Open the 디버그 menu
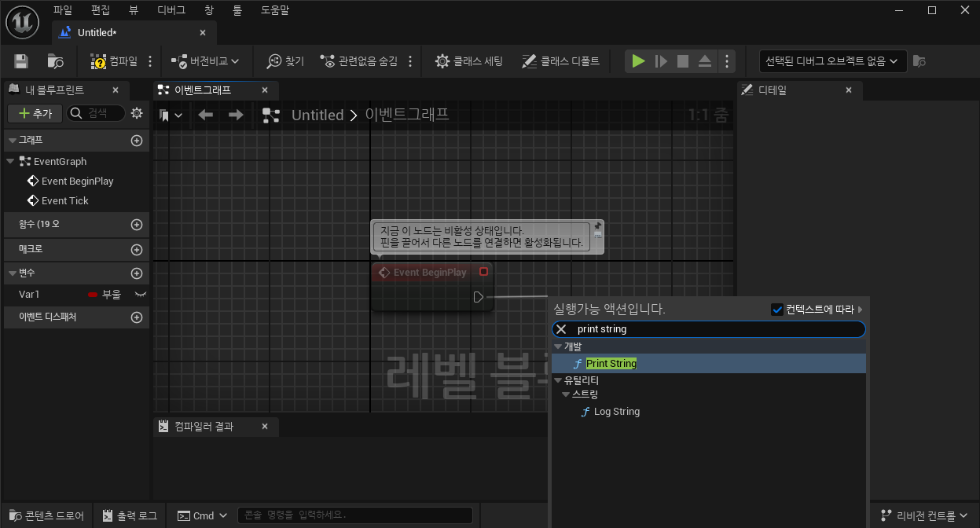This screenshot has width=980, height=528. pos(171,10)
